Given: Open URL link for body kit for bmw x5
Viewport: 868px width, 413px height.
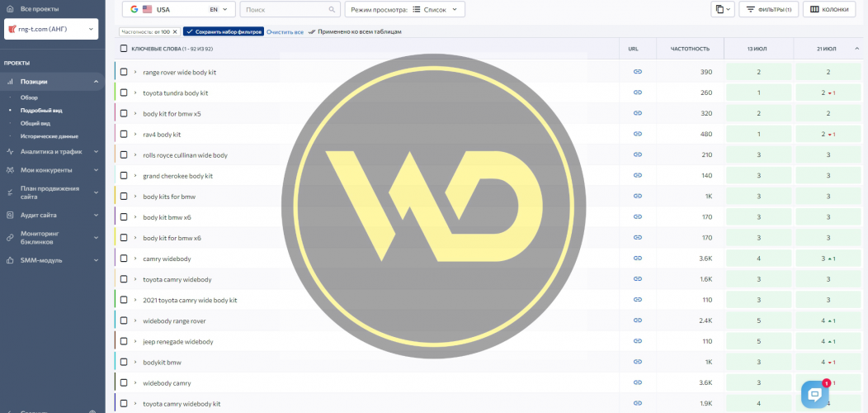Looking at the screenshot, I should point(637,113).
